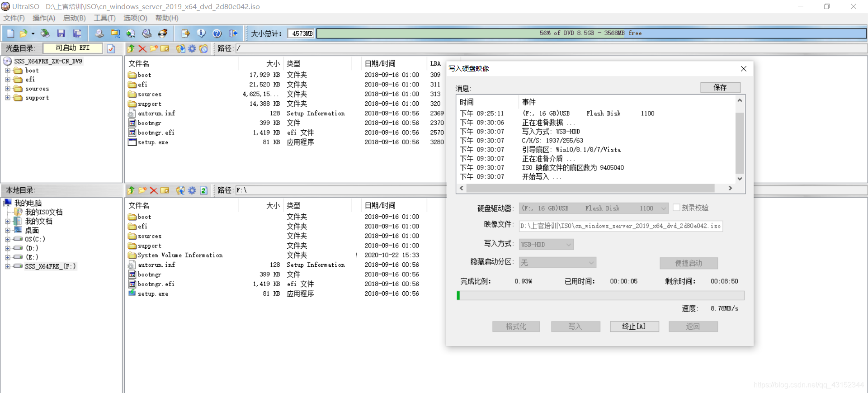Close the 写入硬盘映像 dialog
868x393 pixels.
click(x=744, y=69)
